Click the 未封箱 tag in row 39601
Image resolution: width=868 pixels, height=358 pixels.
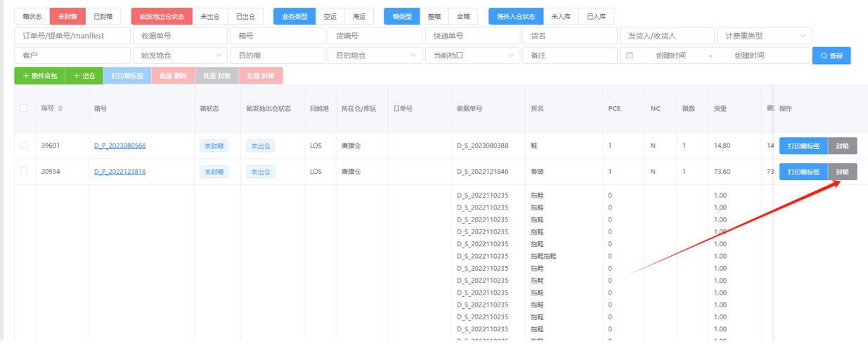click(214, 146)
